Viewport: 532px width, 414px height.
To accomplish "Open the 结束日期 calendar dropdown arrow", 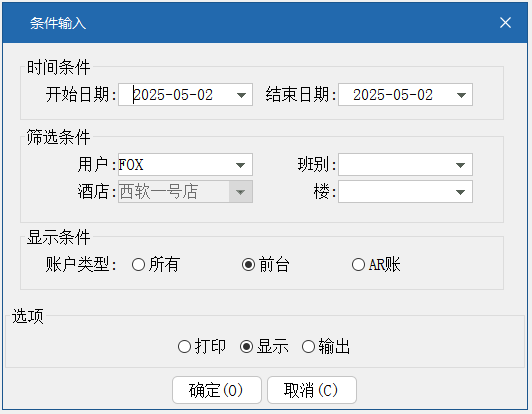I will coord(461,95).
